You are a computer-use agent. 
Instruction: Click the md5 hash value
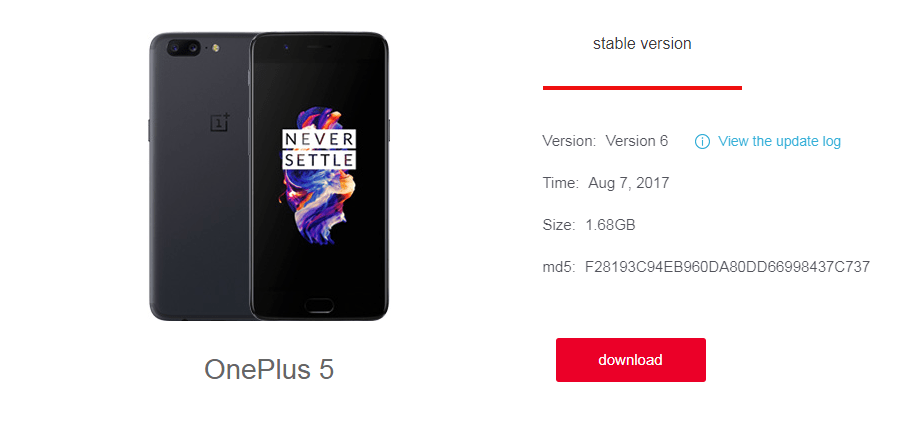(727, 267)
